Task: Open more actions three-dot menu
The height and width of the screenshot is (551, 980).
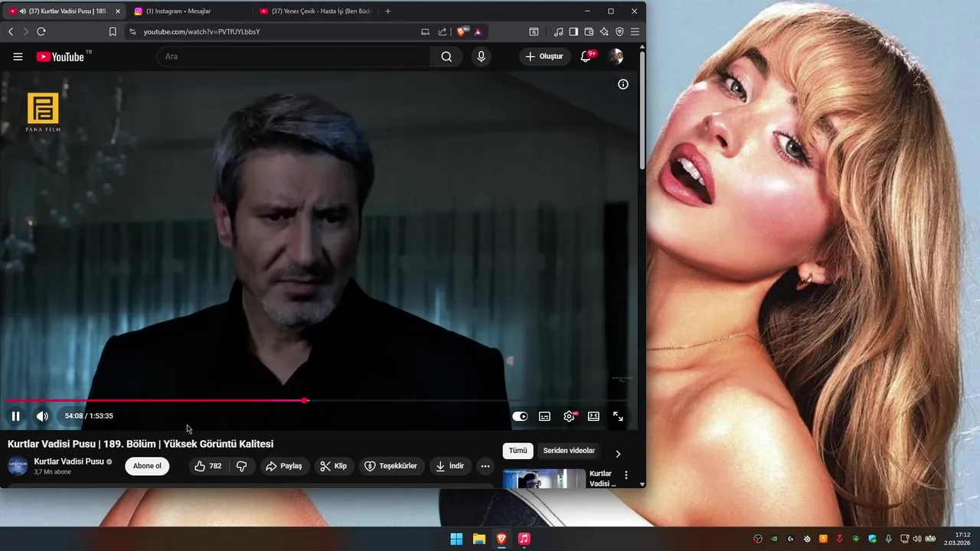Action: (485, 466)
